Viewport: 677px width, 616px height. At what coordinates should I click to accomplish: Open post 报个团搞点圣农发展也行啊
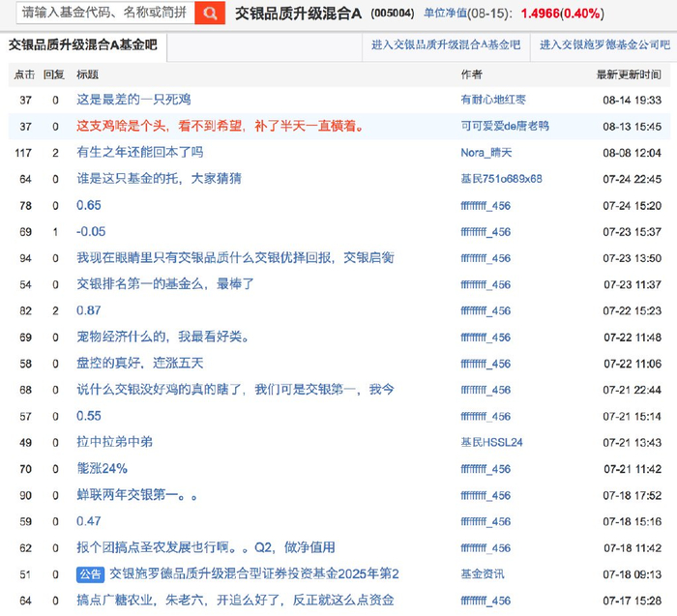tap(206, 547)
